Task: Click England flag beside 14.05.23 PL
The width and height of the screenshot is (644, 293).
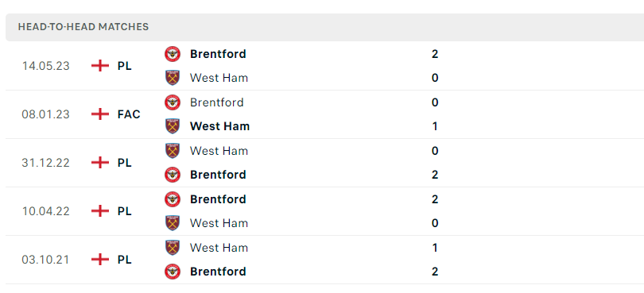Action: (x=100, y=66)
